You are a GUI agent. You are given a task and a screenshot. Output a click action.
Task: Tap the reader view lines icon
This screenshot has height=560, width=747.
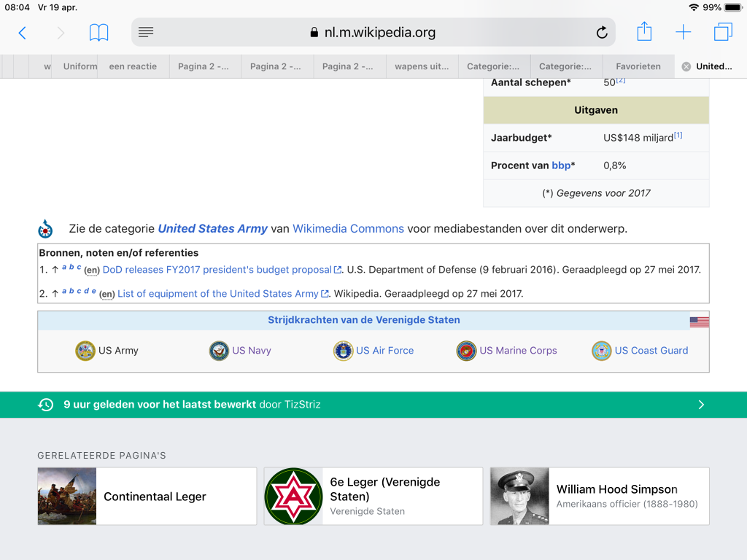(x=146, y=33)
